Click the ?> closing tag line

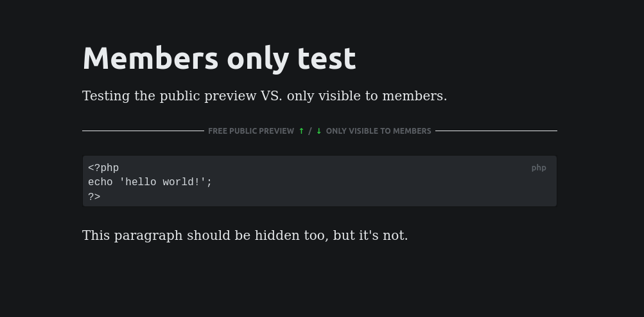(94, 196)
